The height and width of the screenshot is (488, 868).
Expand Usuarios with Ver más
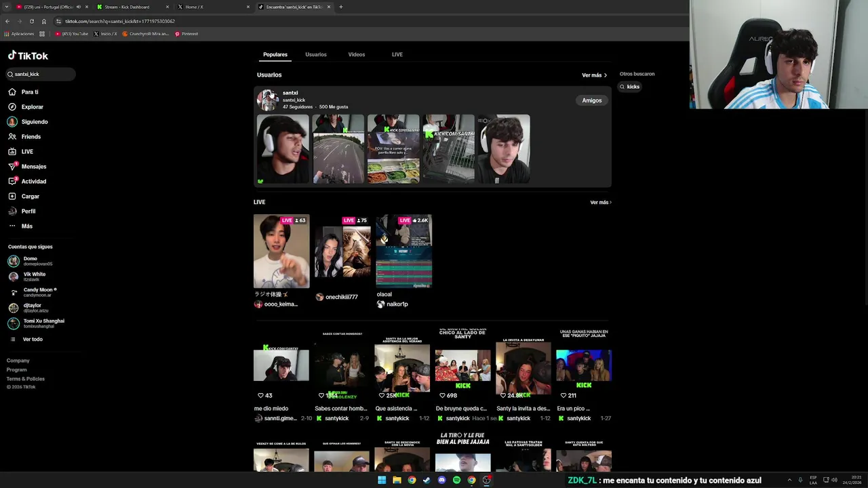point(594,75)
